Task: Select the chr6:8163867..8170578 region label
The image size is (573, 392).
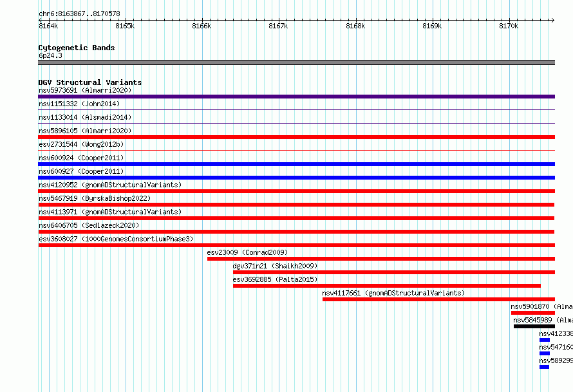Action: pyautogui.click(x=79, y=14)
